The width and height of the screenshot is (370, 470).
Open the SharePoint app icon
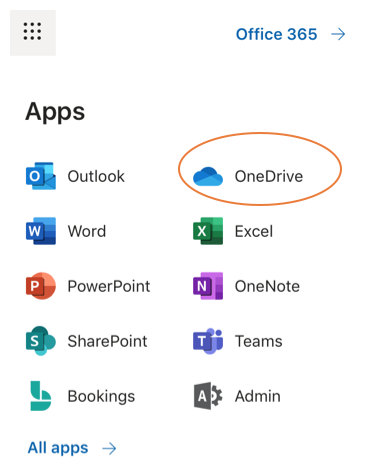[x=41, y=341]
